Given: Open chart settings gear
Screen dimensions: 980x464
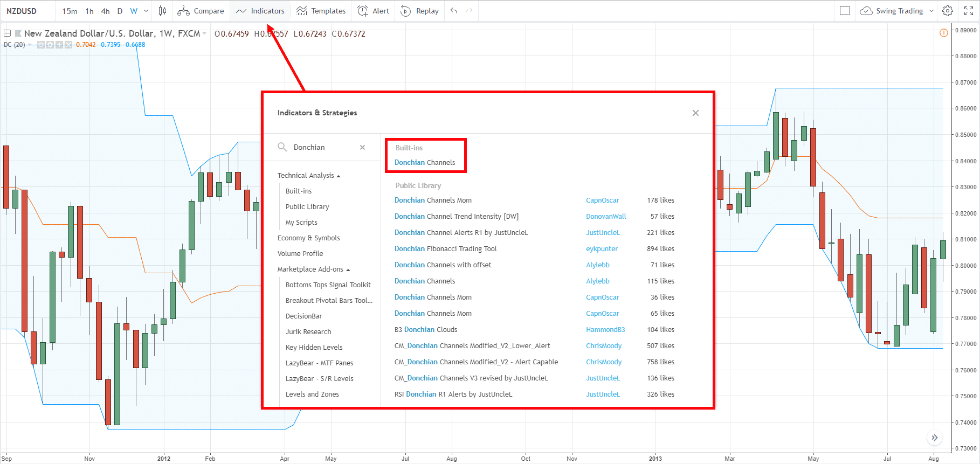Looking at the screenshot, I should (x=948, y=11).
